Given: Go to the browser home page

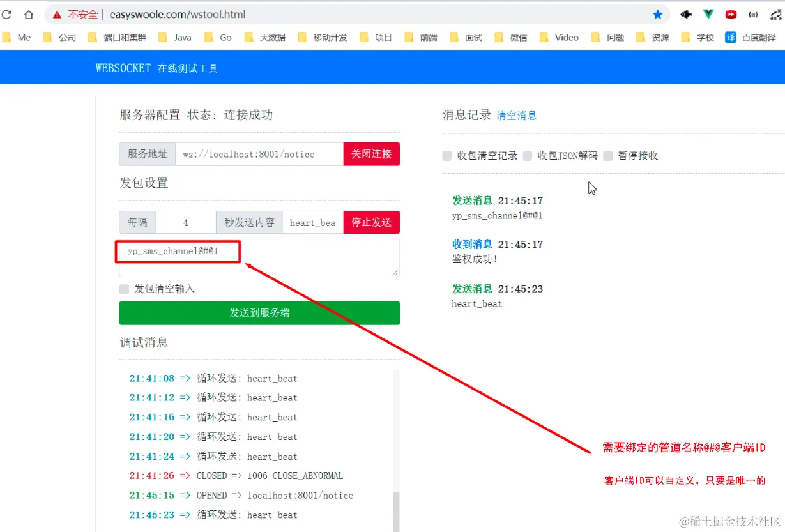Looking at the screenshot, I should point(29,14).
